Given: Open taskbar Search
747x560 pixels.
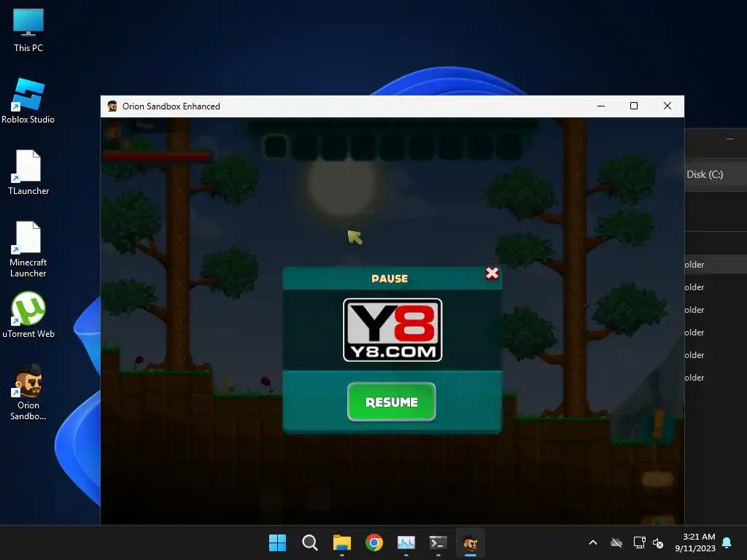Looking at the screenshot, I should pos(309,542).
